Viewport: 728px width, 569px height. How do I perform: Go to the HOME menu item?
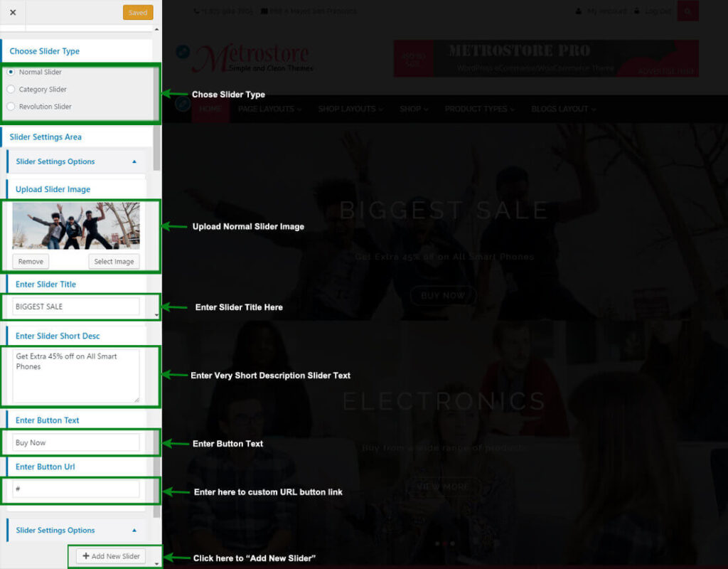point(210,109)
